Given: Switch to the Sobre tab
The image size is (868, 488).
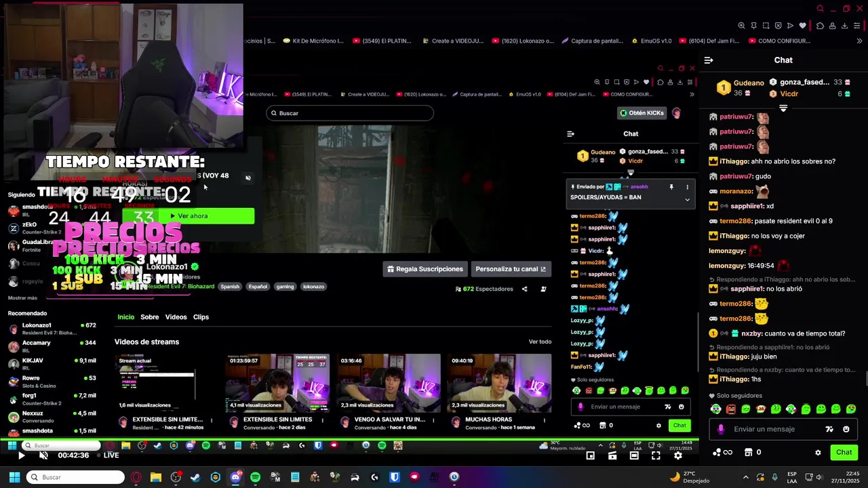Looking at the screenshot, I should coord(150,317).
